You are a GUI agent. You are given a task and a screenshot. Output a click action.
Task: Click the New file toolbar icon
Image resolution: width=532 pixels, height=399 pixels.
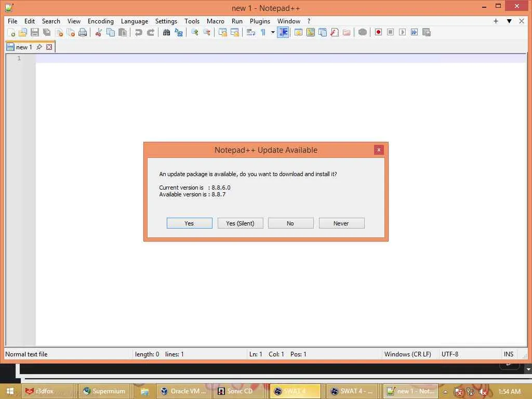(x=11, y=32)
